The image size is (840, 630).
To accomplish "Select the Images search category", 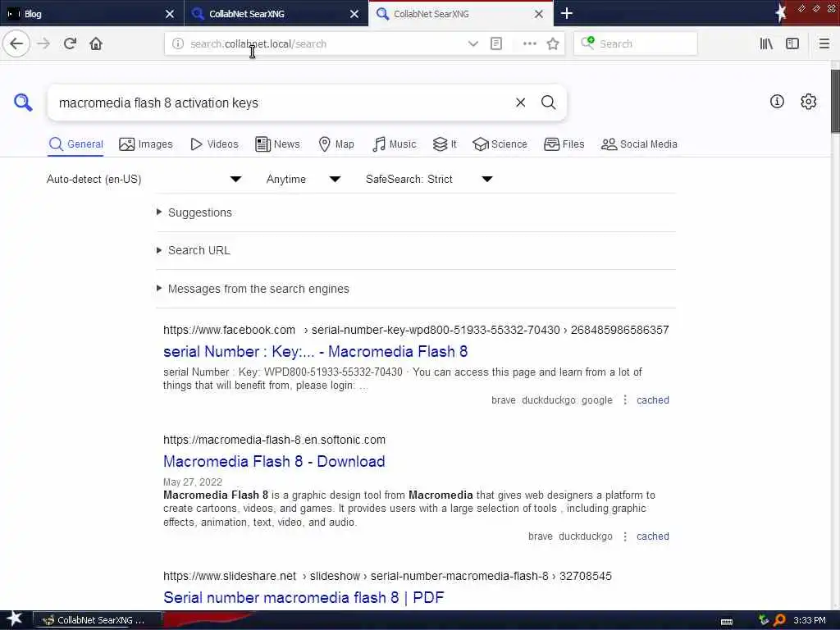I will [146, 144].
